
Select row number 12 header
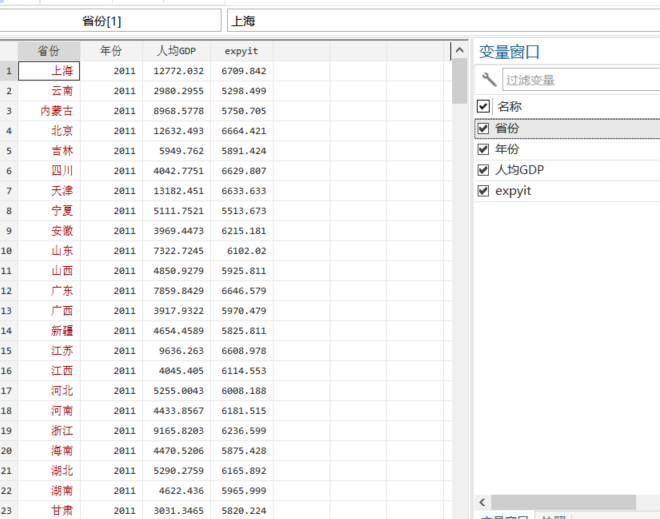(x=8, y=291)
